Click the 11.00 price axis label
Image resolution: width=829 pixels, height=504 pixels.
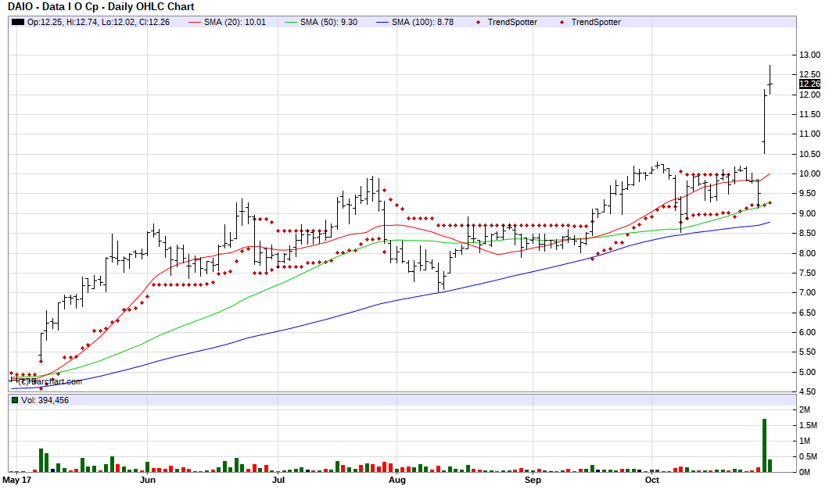point(809,134)
